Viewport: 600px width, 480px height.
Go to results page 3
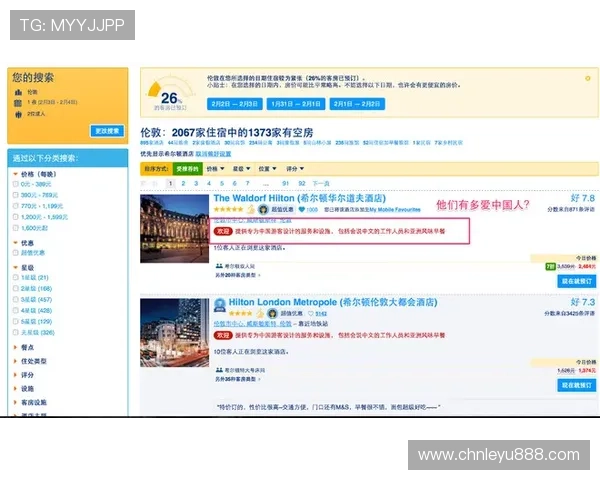pos(196,184)
